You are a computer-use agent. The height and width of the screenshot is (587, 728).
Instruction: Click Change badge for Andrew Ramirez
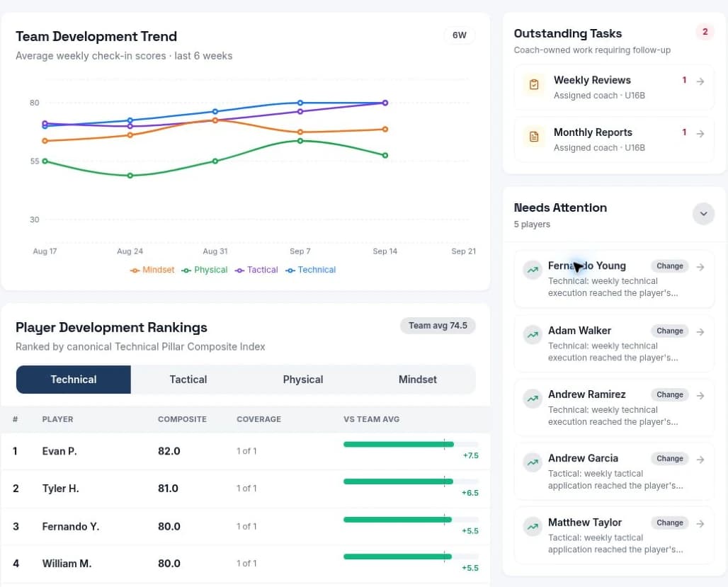[x=669, y=394]
